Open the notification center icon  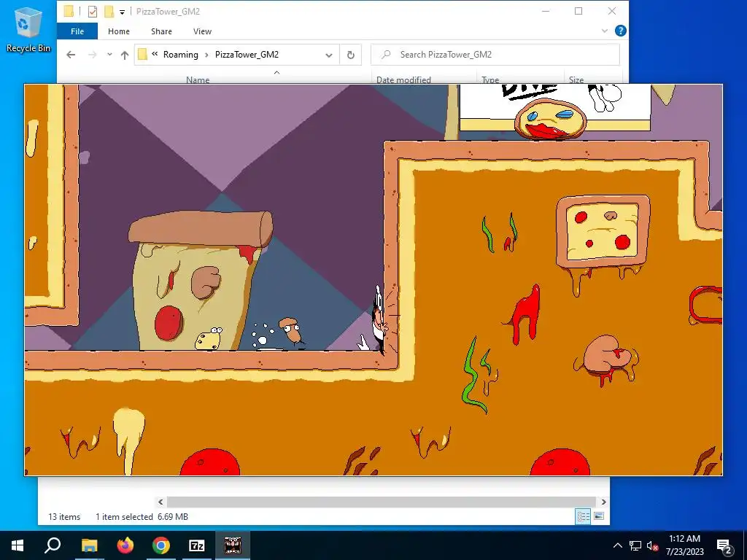pos(724,546)
